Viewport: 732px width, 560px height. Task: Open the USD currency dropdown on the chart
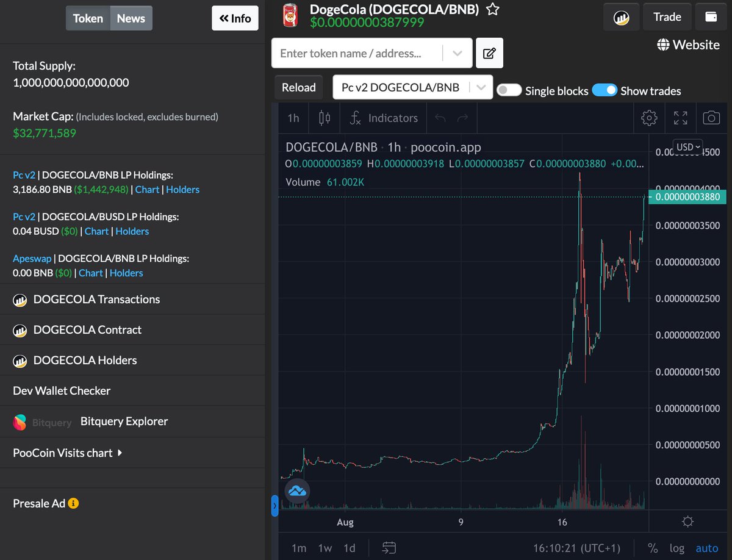688,147
